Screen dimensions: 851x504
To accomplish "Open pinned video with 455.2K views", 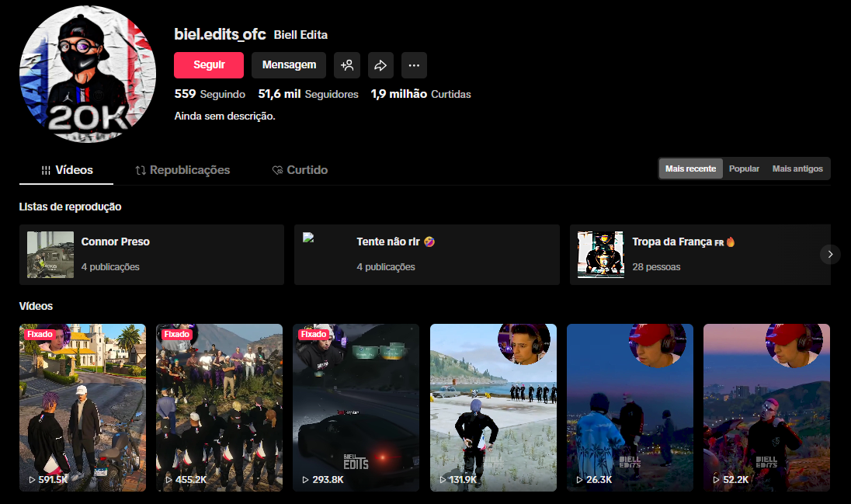I will click(x=219, y=408).
